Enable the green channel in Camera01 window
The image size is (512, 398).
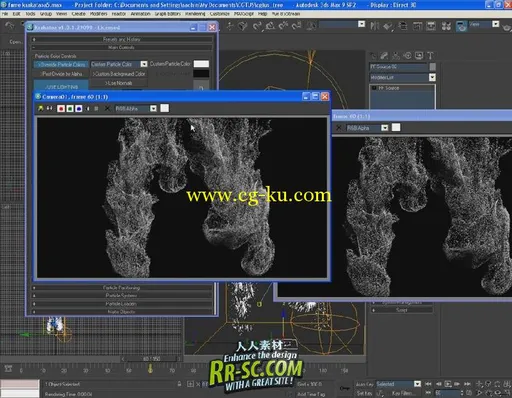coord(70,109)
